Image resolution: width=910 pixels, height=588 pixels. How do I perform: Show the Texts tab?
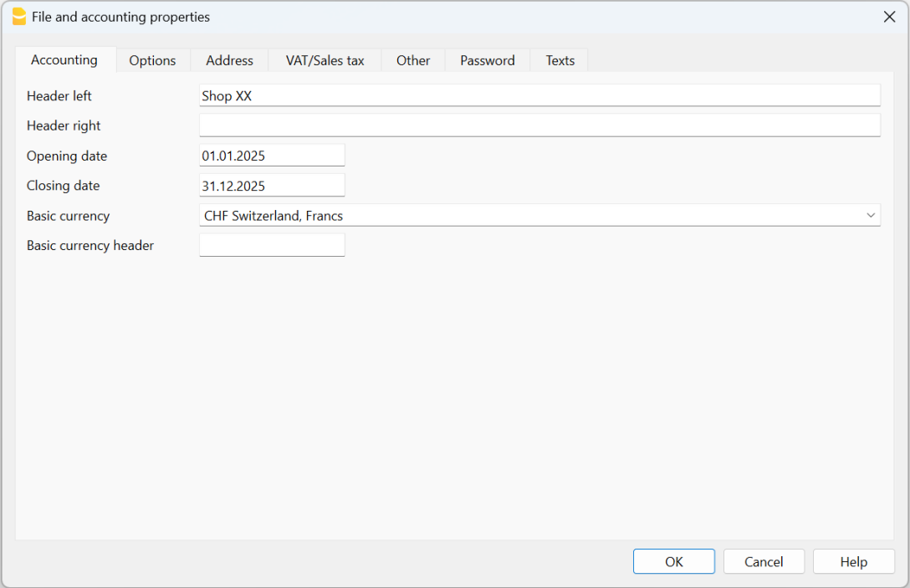560,60
